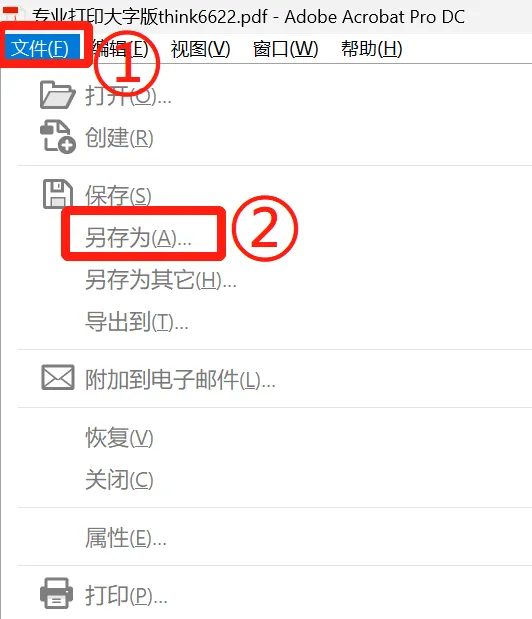Open the 编辑(E) menu

point(120,49)
